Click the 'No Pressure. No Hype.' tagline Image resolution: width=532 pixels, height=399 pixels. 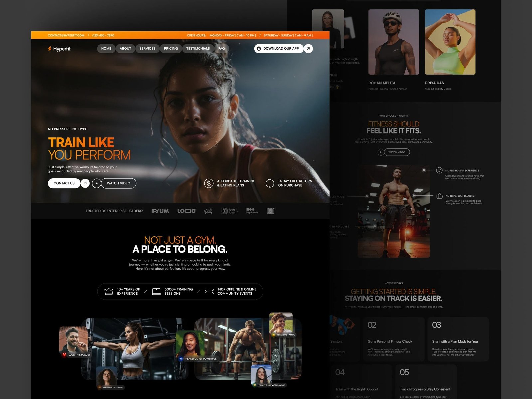point(68,129)
